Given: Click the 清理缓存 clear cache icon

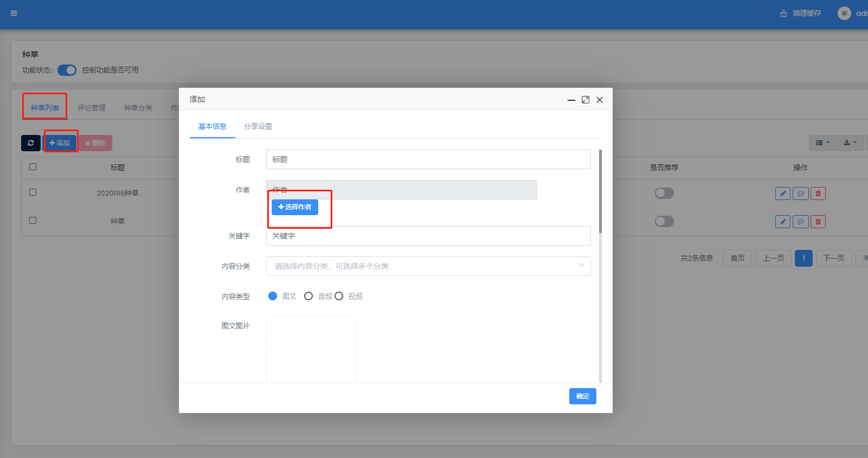Looking at the screenshot, I should click(x=783, y=13).
